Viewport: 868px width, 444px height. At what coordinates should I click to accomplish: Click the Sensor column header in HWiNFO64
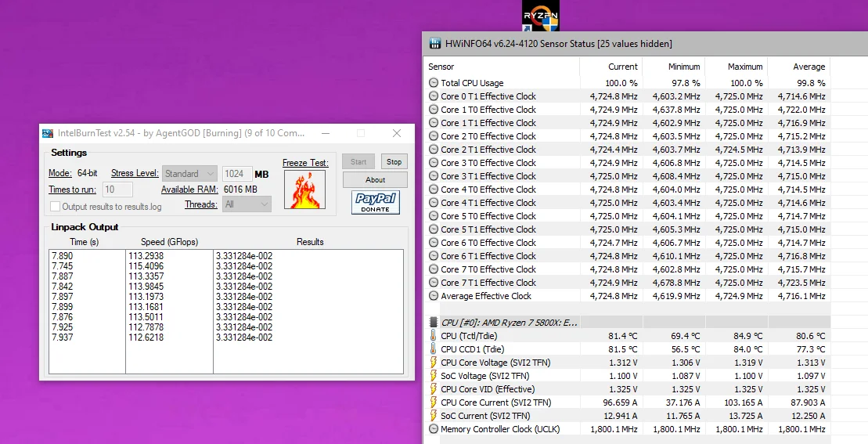pos(441,67)
